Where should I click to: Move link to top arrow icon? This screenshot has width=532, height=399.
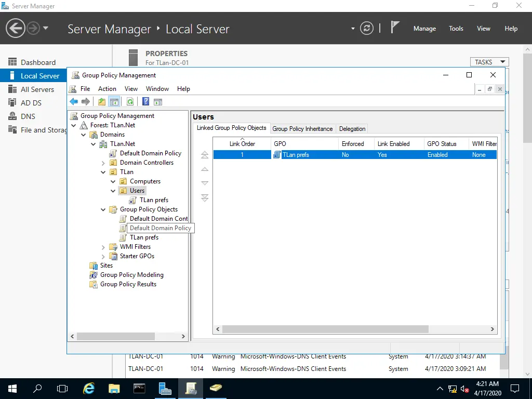pos(205,155)
